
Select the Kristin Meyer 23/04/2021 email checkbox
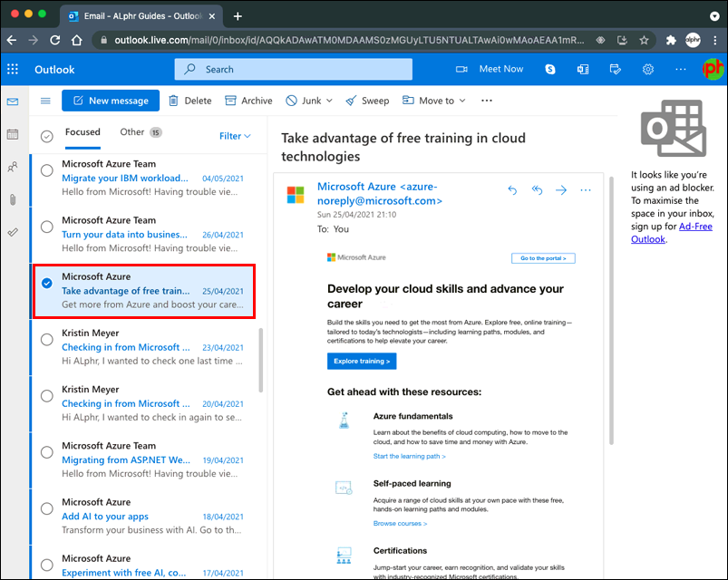click(47, 339)
